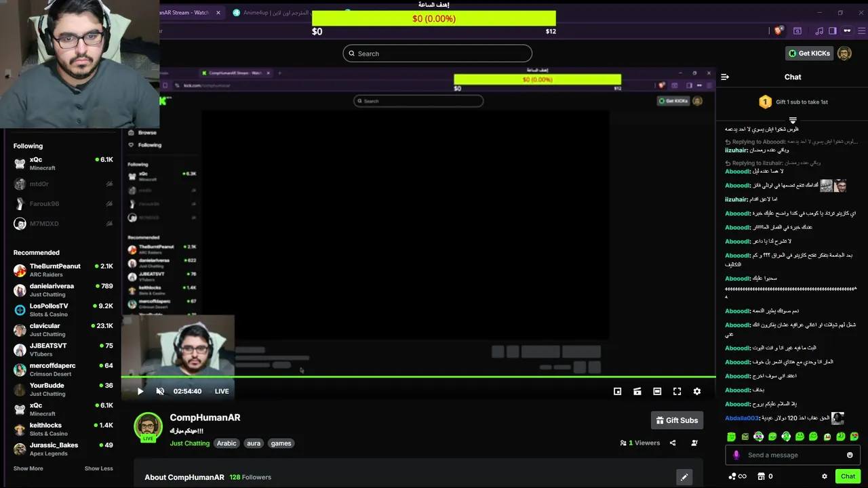The width and height of the screenshot is (868, 488).
Task: Expand recommended list with Show More
Action: coord(28,468)
